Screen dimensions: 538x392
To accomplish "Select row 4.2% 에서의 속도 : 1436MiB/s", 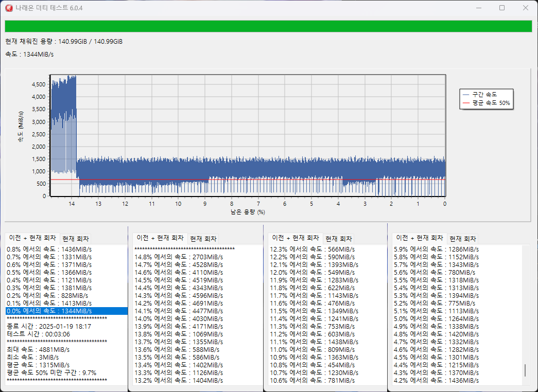I will (x=437, y=380).
